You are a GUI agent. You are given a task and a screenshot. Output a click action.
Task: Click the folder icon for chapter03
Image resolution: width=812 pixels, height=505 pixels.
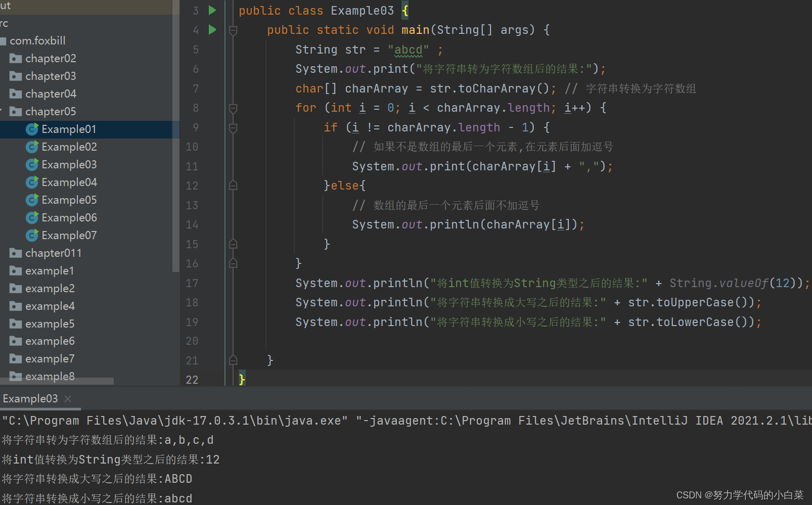(x=16, y=76)
